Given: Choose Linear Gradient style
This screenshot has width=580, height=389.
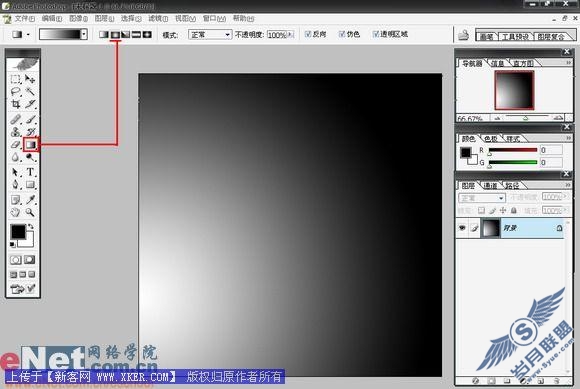Looking at the screenshot, I should pyautogui.click(x=104, y=34).
